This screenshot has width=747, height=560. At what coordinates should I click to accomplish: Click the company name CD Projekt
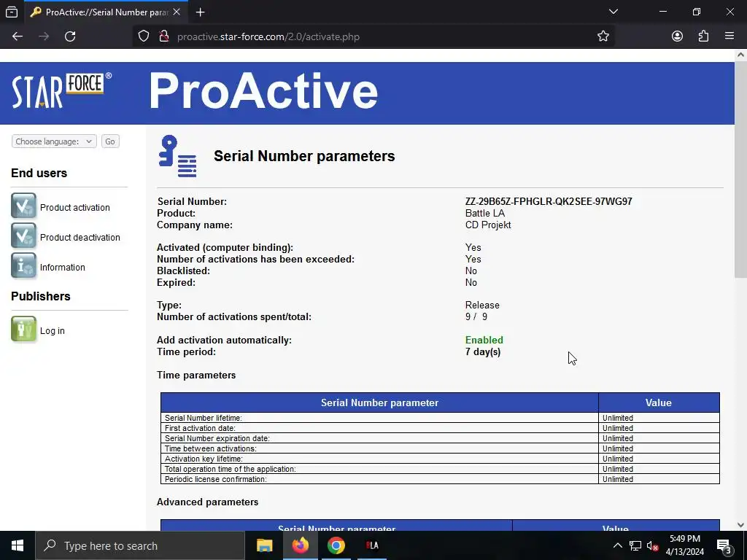[x=488, y=225]
